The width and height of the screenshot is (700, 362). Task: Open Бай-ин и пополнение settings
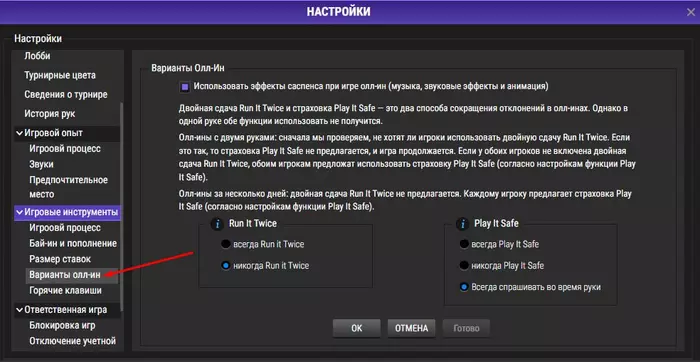click(73, 243)
